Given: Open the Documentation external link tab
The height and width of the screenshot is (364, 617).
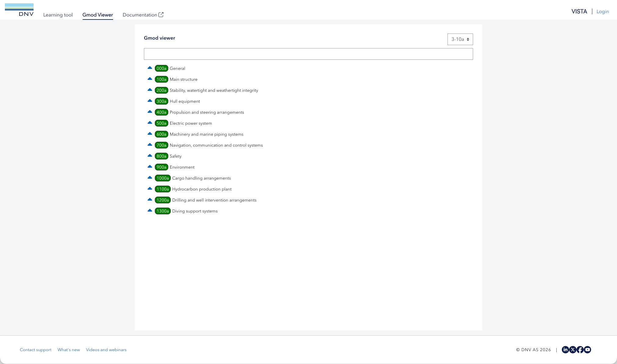Looking at the screenshot, I should pyautogui.click(x=143, y=15).
